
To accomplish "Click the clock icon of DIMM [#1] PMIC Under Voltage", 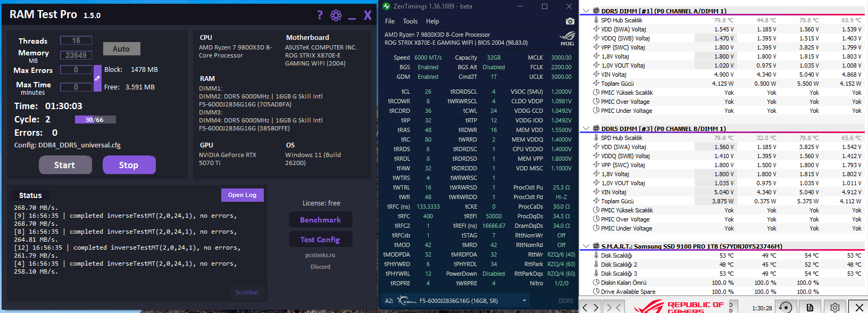I will point(596,111).
